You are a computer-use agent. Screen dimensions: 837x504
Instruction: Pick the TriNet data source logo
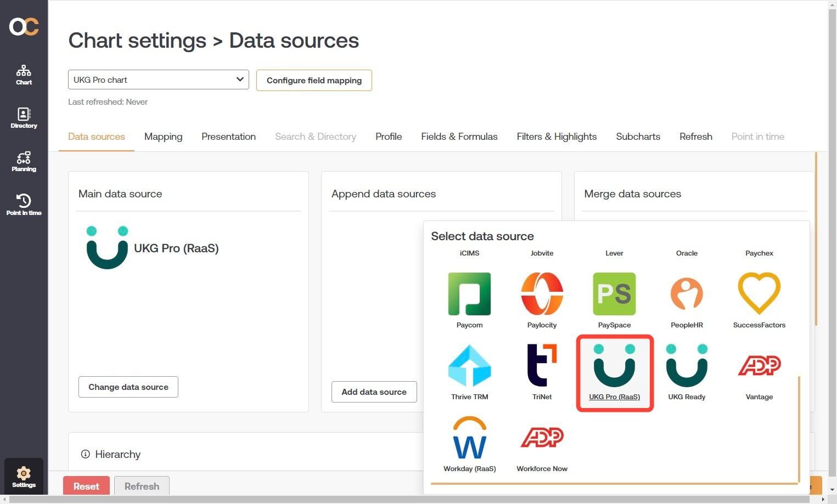542,366
